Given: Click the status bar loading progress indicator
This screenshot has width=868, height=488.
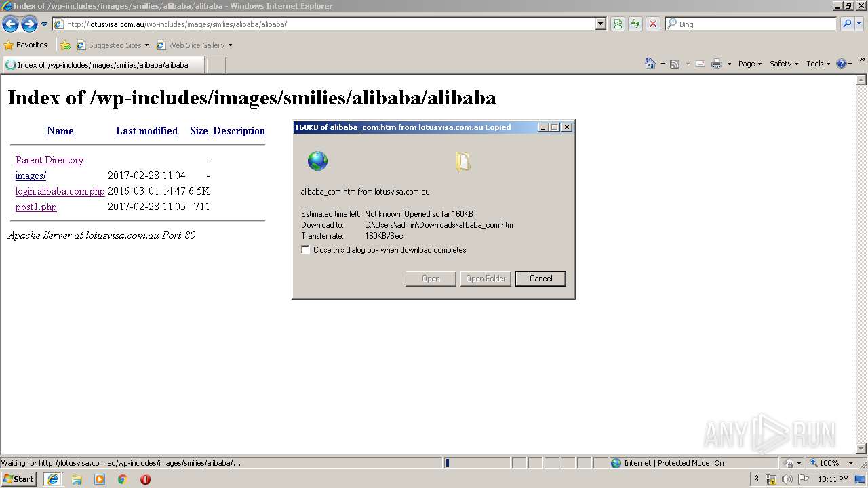Looking at the screenshot, I should [x=477, y=463].
